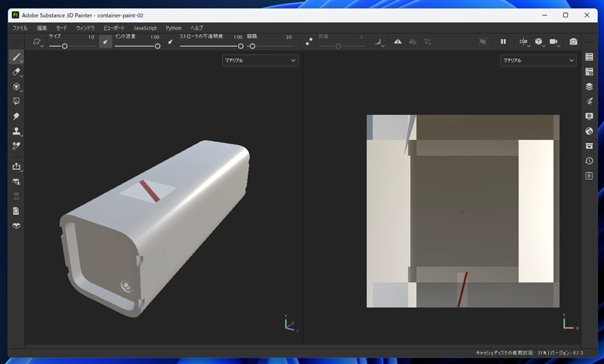This screenshot has height=364, width=604.
Task: Click the サイズ slider handle
Action: click(65, 46)
